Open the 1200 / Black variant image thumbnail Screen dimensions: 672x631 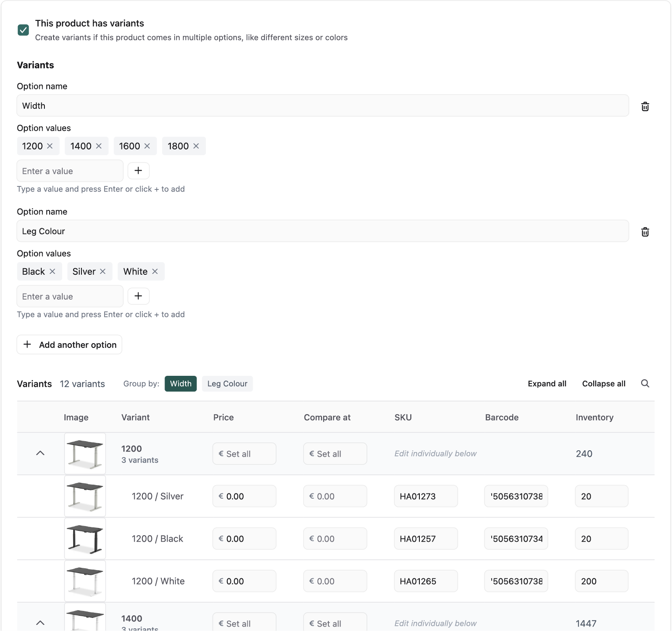tap(85, 539)
